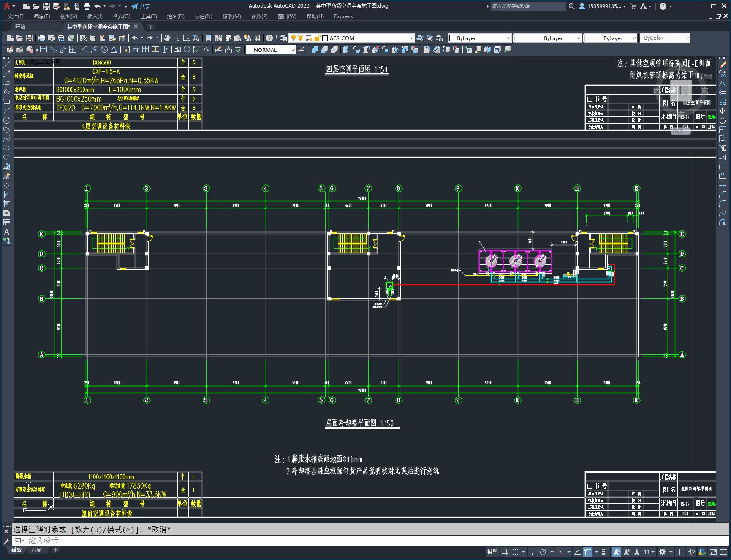Click the Save icon in quick access toolbar
Image resolution: width=731 pixels, height=560 pixels.
tap(46, 6)
